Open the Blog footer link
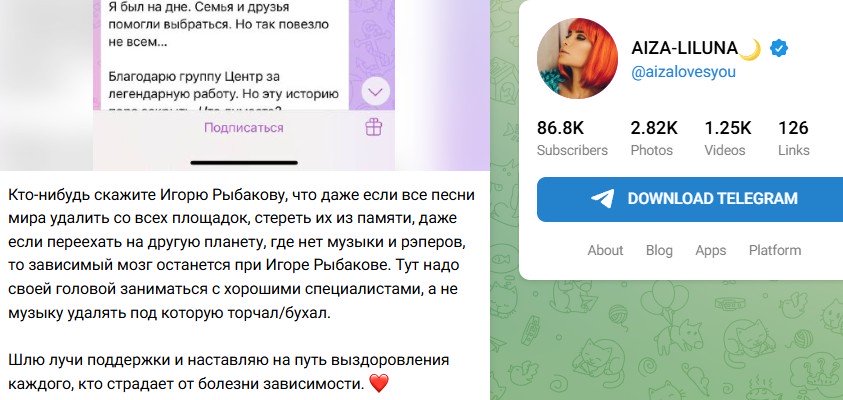 pyautogui.click(x=659, y=250)
